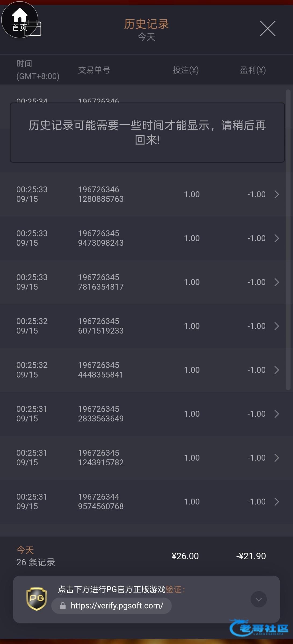Click the history list vertical scrollbar

pyautogui.click(x=288, y=239)
